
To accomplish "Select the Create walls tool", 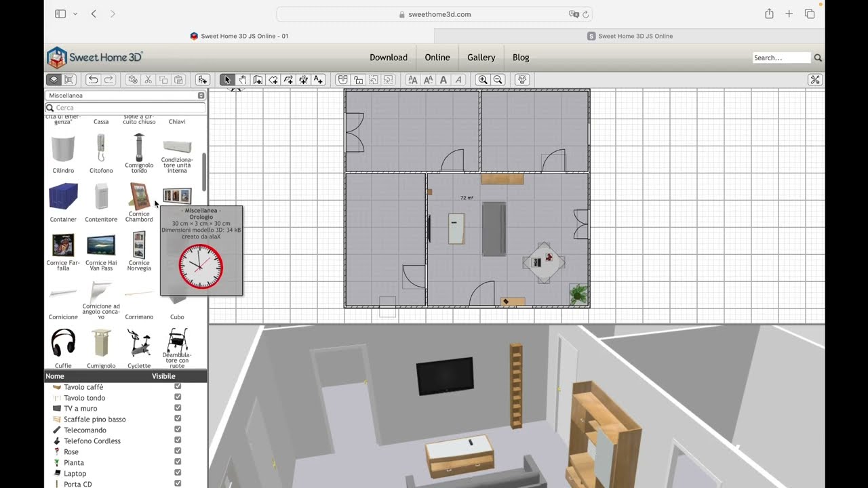I will (258, 80).
